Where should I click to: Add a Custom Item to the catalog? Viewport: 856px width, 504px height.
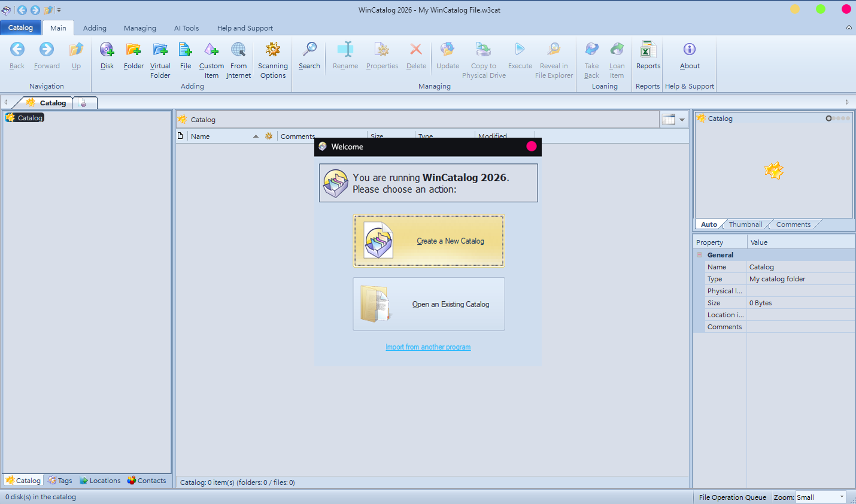tap(211, 60)
